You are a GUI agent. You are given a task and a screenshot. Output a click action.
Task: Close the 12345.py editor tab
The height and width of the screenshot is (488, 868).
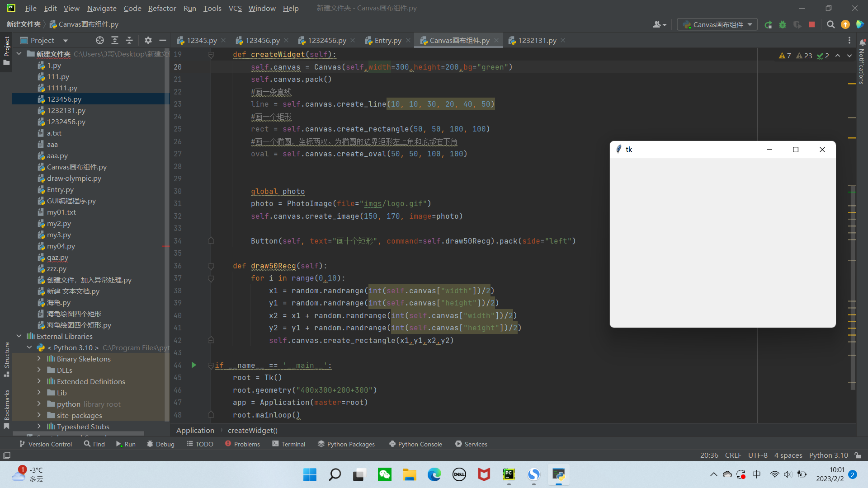tap(223, 41)
